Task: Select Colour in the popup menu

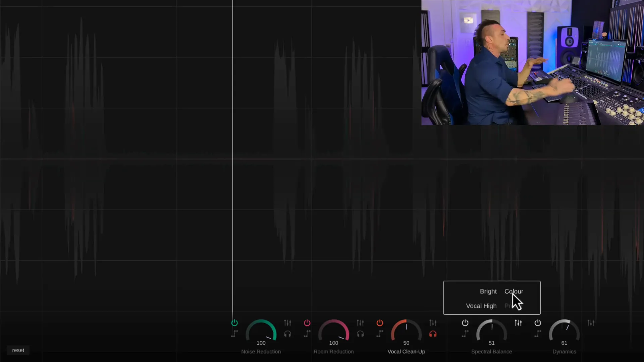Action: tap(514, 291)
